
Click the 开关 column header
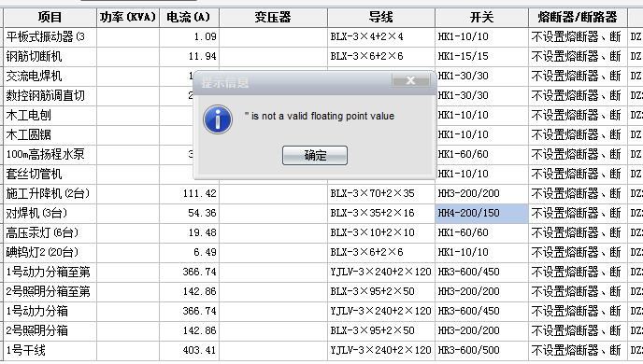(481, 17)
